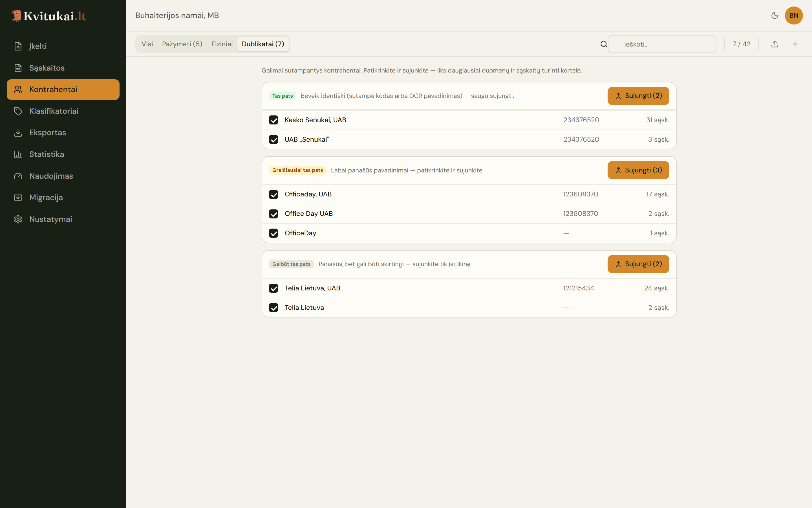The width and height of the screenshot is (812, 508).
Task: Switch to the Visi tab
Action: click(x=147, y=44)
